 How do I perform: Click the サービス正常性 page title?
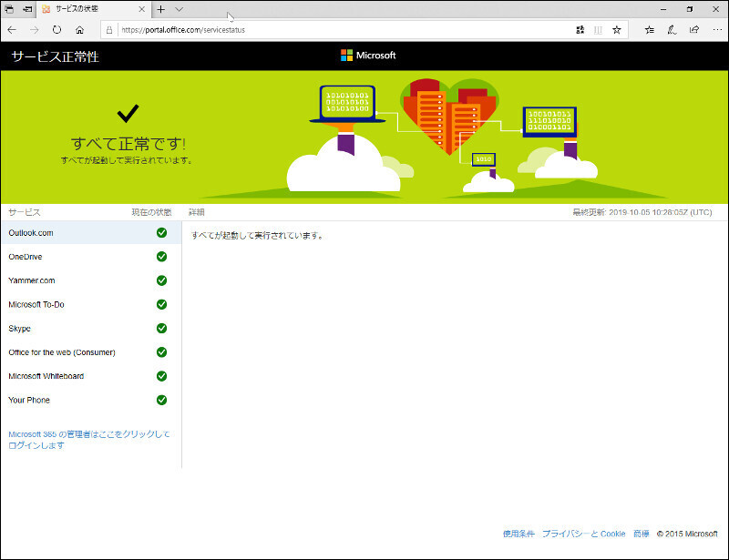point(56,56)
